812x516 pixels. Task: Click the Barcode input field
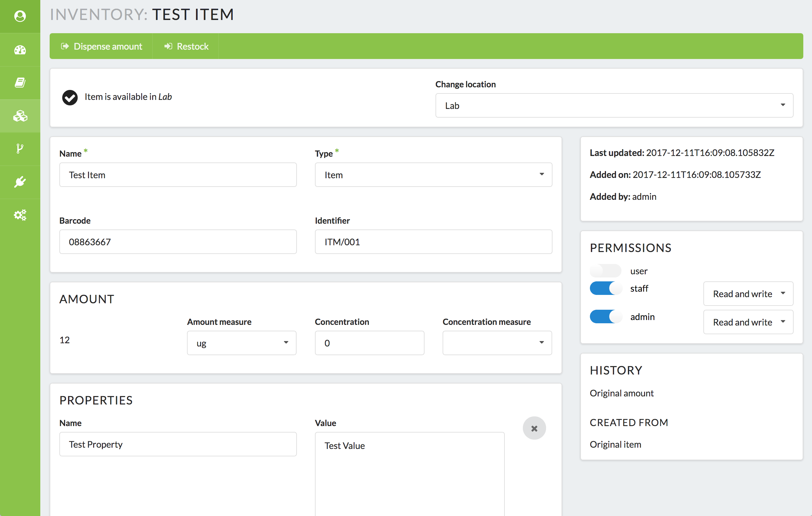178,242
